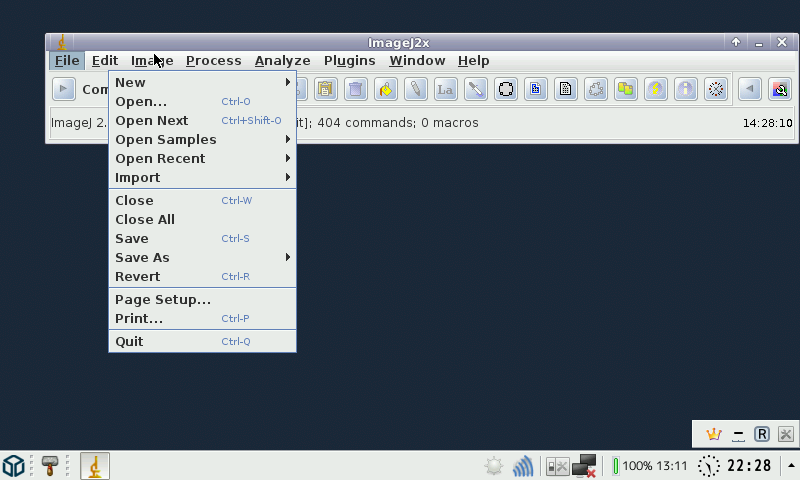Select Revert menu entry
800x480 pixels.
click(x=203, y=276)
